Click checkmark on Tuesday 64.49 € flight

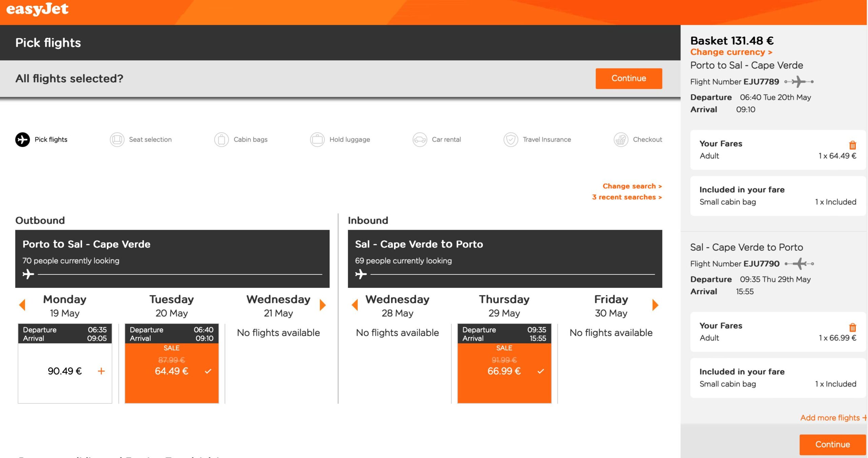coord(208,371)
